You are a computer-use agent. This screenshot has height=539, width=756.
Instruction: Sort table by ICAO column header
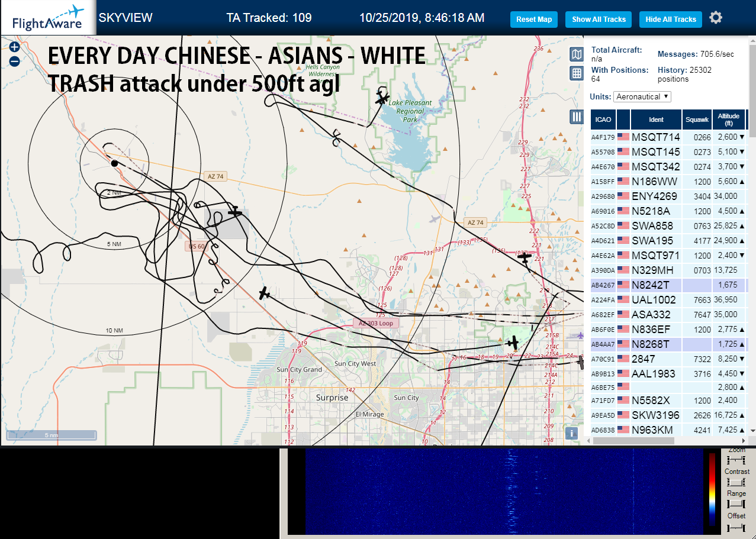[603, 120]
